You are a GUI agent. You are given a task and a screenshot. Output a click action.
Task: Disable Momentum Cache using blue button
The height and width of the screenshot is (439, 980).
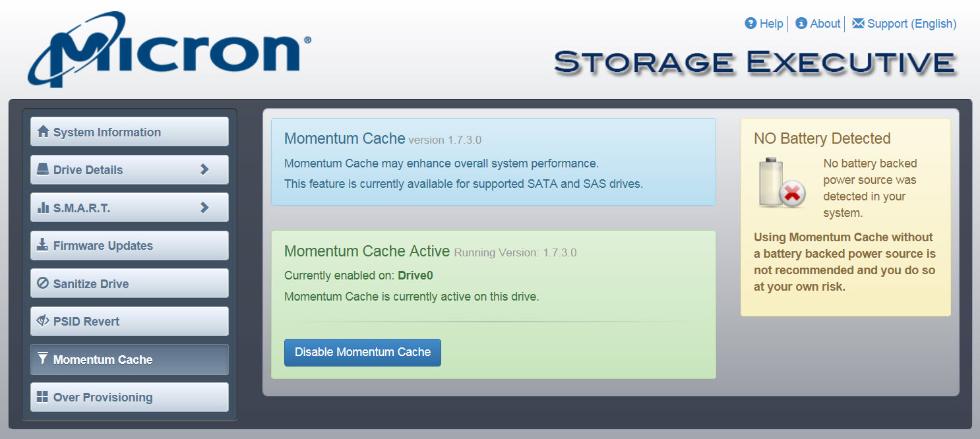coord(363,352)
